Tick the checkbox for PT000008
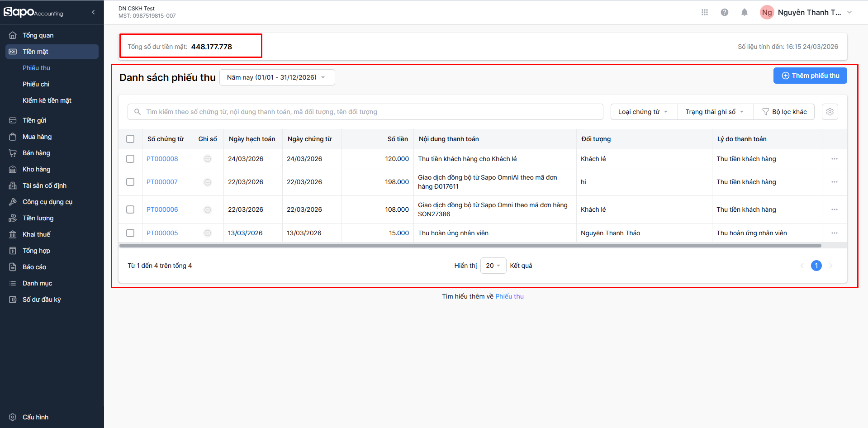 130,159
